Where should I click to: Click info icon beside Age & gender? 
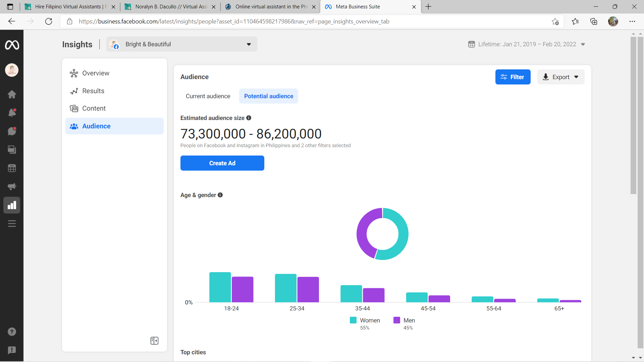coord(220,195)
